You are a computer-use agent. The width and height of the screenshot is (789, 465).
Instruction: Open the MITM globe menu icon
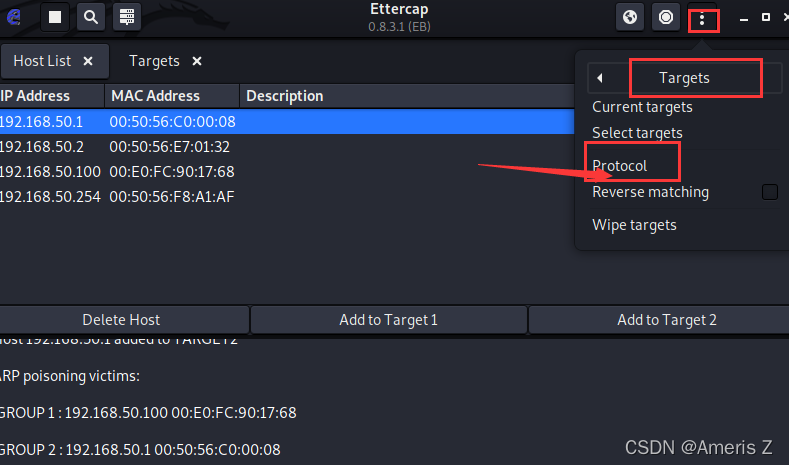click(x=630, y=17)
